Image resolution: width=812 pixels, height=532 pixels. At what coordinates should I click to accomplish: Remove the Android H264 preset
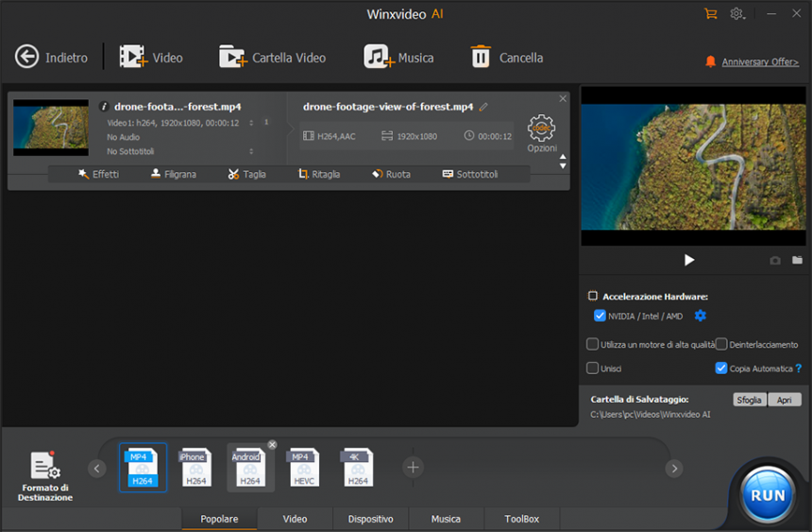272,445
